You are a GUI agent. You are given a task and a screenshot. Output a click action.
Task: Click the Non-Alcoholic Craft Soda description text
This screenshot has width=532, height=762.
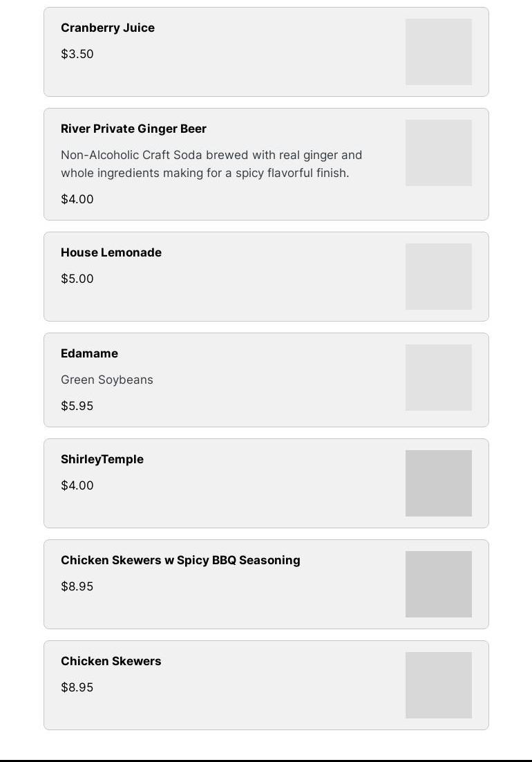pos(211,164)
